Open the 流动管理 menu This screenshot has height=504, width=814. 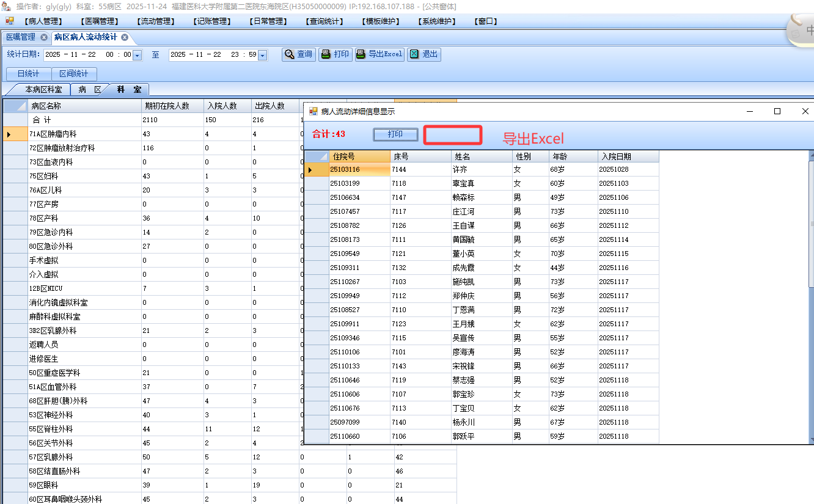pyautogui.click(x=155, y=21)
